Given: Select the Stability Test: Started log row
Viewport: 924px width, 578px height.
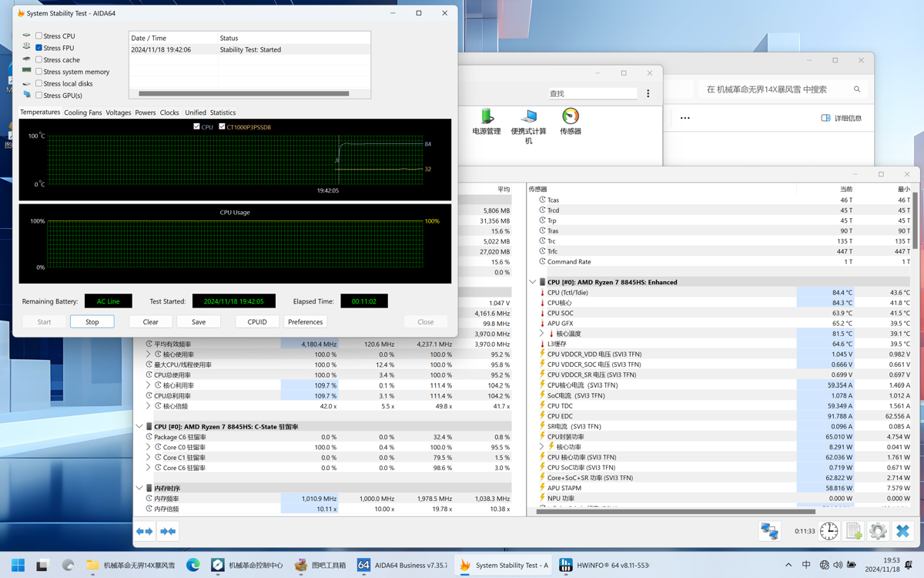Looking at the screenshot, I should pos(249,49).
